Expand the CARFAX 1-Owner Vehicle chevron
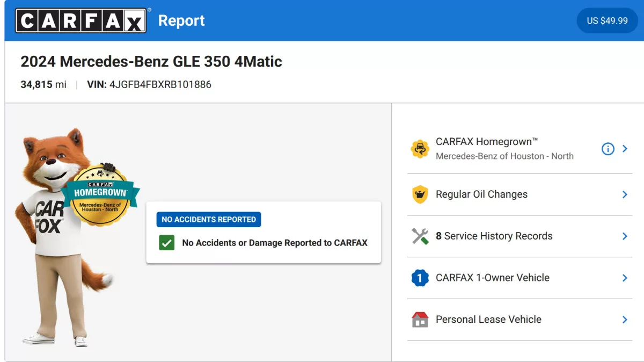644x362 pixels. point(625,278)
